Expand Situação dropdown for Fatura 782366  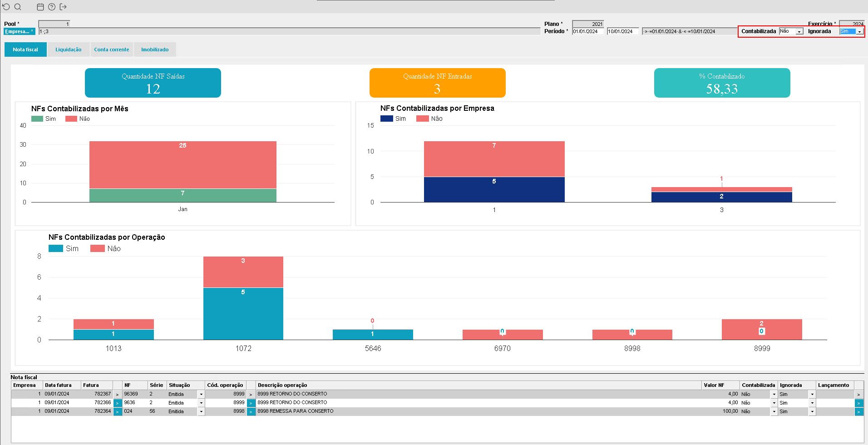(x=201, y=403)
